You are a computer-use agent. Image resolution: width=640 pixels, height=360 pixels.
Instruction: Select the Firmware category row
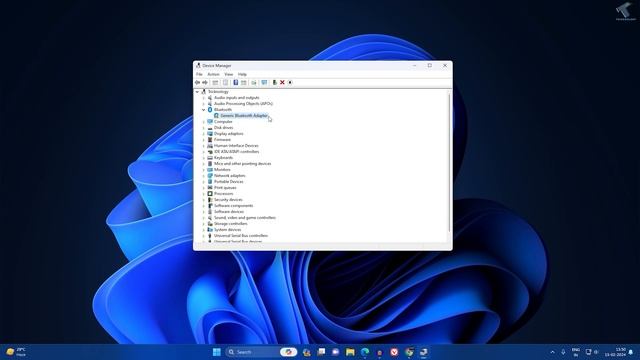222,140
